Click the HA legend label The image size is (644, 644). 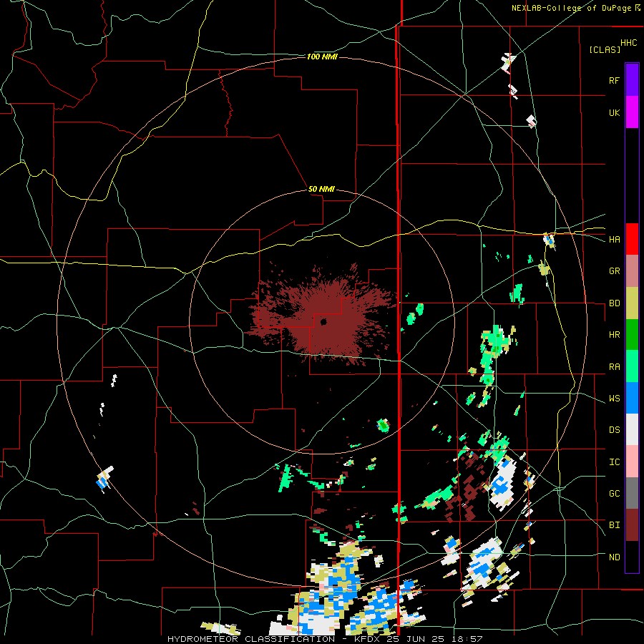(614, 240)
